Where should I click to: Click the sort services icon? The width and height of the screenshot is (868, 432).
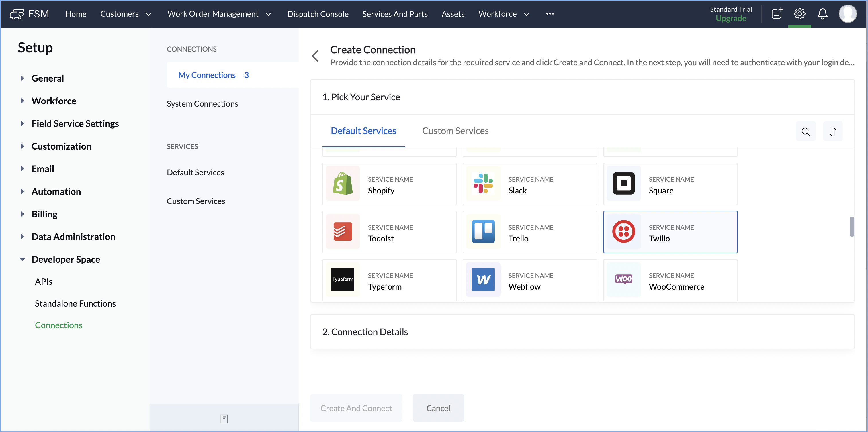(x=833, y=132)
